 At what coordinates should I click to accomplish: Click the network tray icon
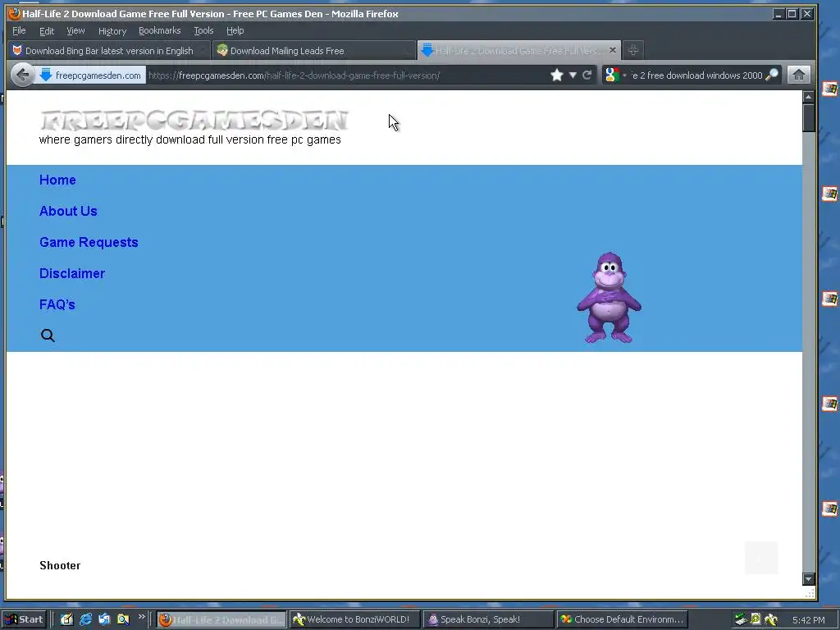(741, 619)
